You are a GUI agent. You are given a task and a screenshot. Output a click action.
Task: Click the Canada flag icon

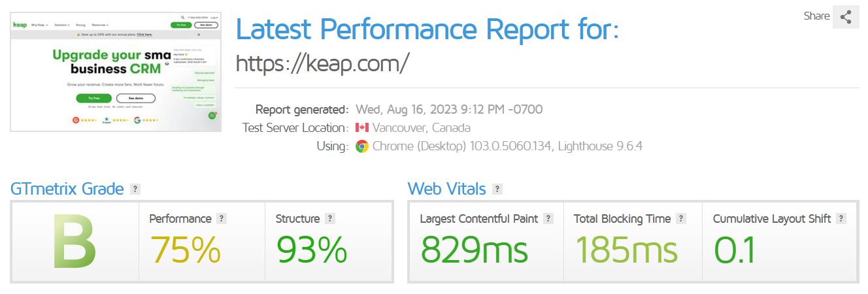pyautogui.click(x=362, y=128)
